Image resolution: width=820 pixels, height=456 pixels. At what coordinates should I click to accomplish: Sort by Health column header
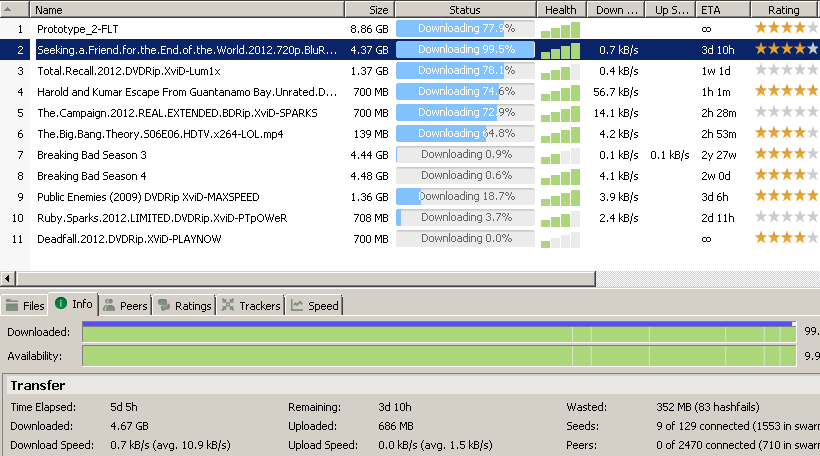[x=560, y=9]
